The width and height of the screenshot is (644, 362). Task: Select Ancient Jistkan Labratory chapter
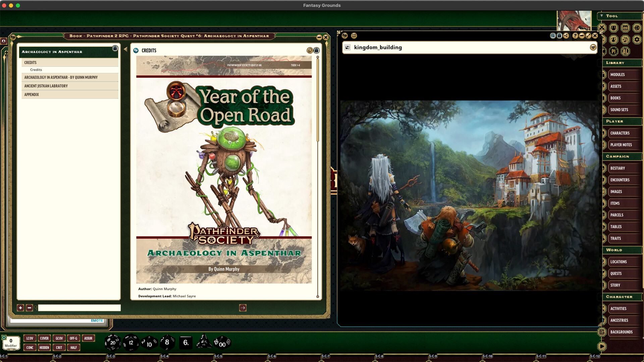coord(46,86)
